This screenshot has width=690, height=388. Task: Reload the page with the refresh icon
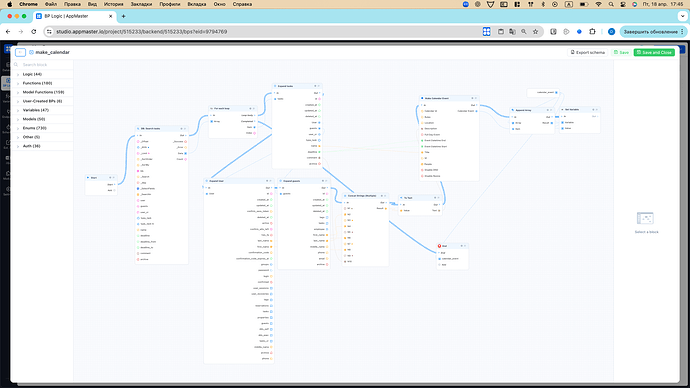pos(33,32)
